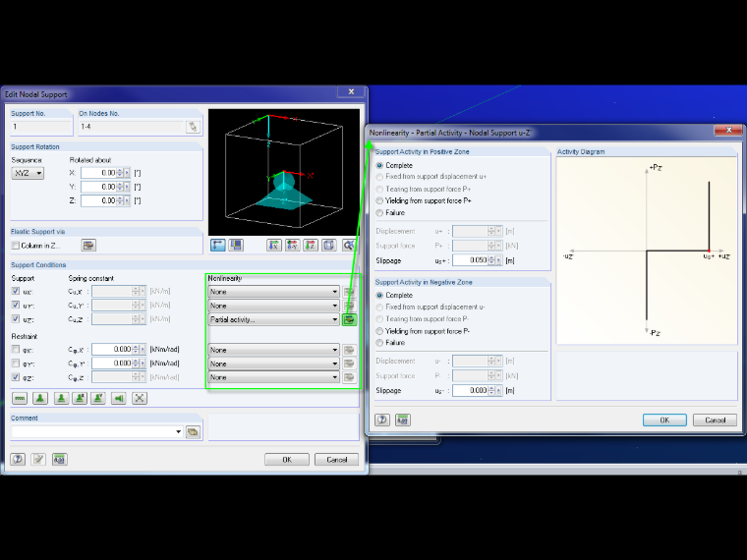Zoom the whole support preview
This screenshot has width=747, height=560.
click(349, 246)
